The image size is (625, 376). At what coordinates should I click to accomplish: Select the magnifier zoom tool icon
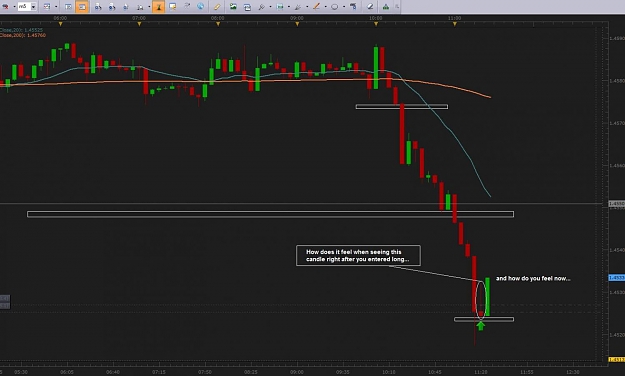tap(261, 7)
